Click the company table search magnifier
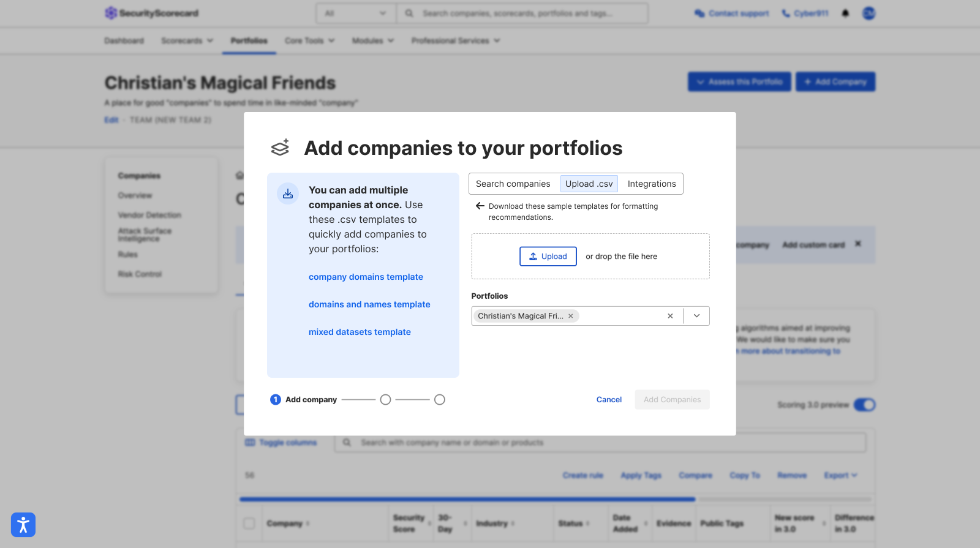The height and width of the screenshot is (548, 980). [x=347, y=442]
